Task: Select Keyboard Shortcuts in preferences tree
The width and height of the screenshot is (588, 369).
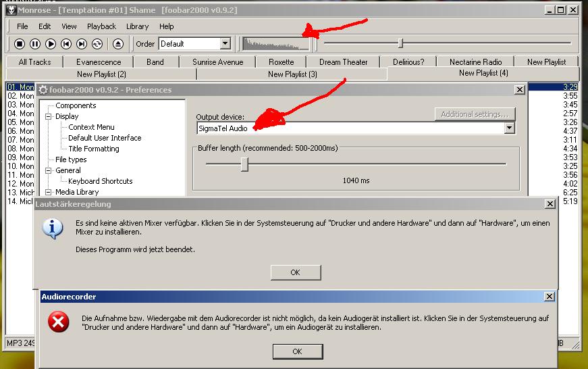Action: click(x=101, y=181)
